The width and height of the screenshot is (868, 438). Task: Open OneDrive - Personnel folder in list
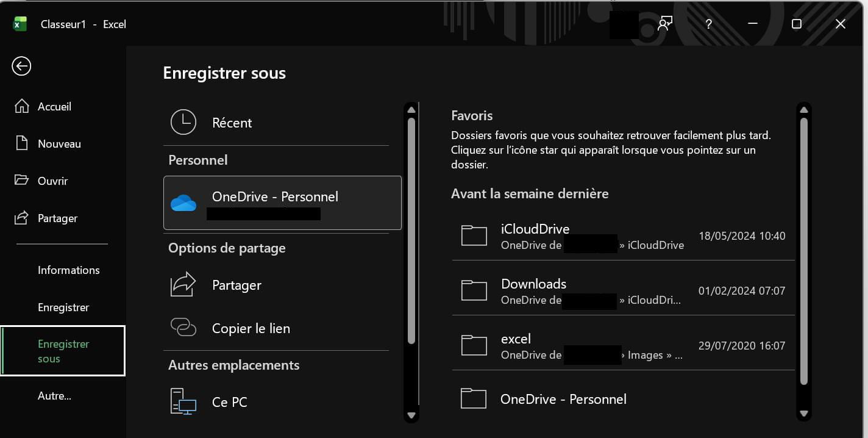pyautogui.click(x=623, y=399)
